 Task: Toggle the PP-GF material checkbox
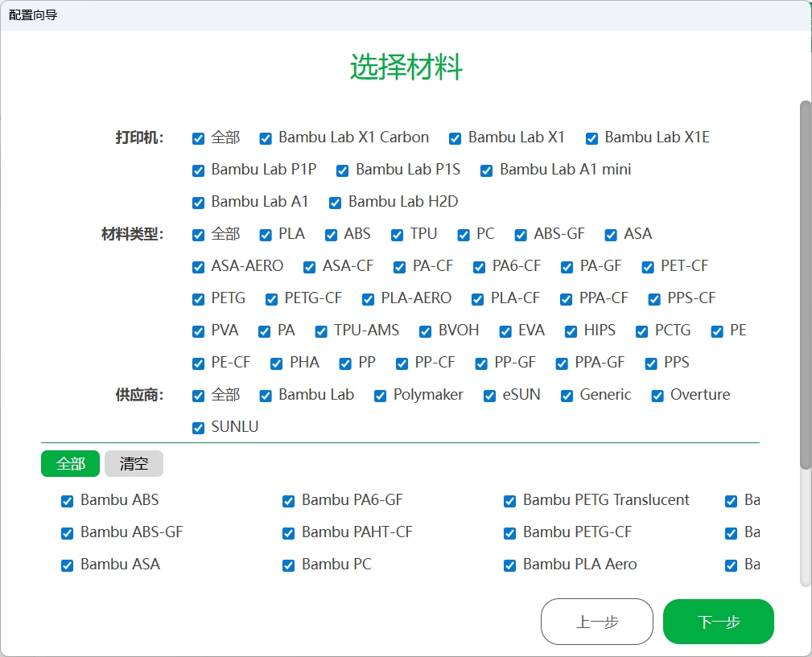(481, 363)
